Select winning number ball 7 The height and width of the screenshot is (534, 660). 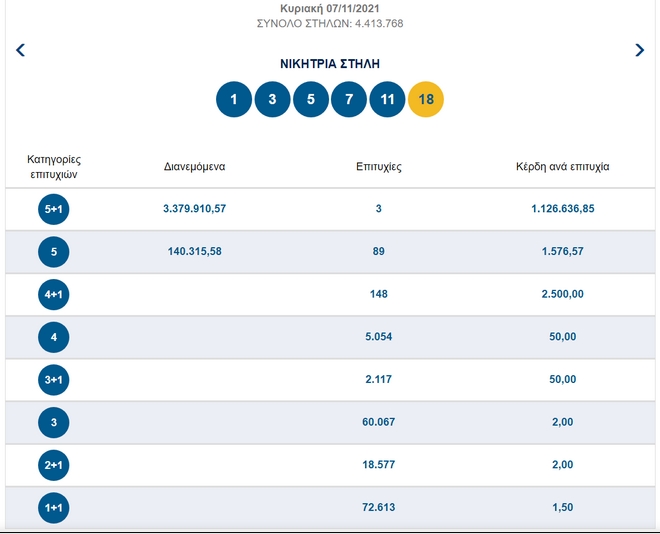(349, 99)
